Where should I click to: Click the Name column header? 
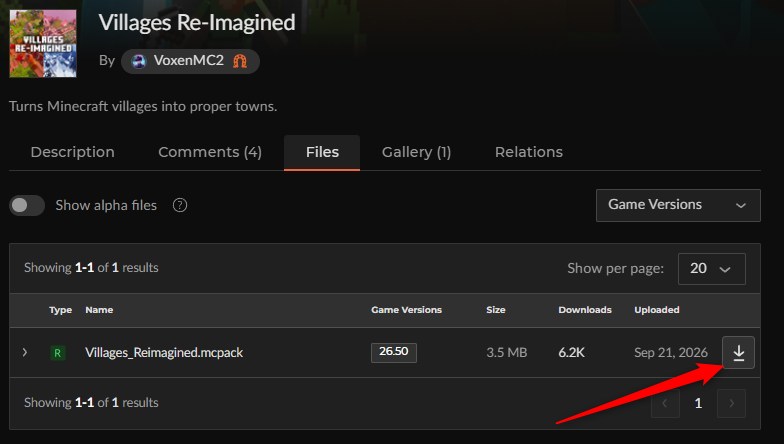[x=99, y=310]
